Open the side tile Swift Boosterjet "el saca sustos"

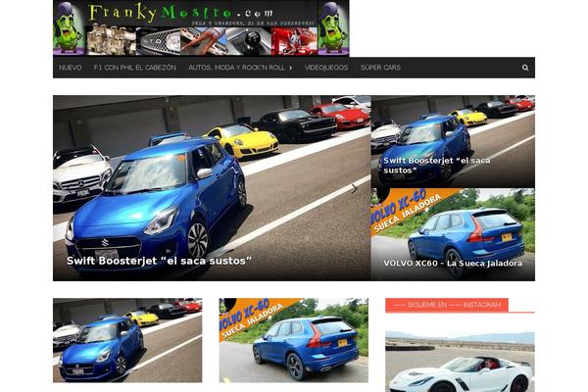tap(436, 166)
